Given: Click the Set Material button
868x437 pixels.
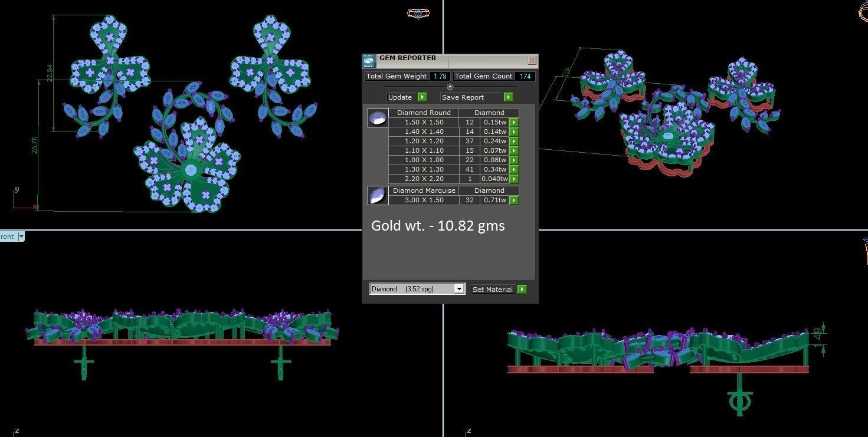Looking at the screenshot, I should click(493, 290).
